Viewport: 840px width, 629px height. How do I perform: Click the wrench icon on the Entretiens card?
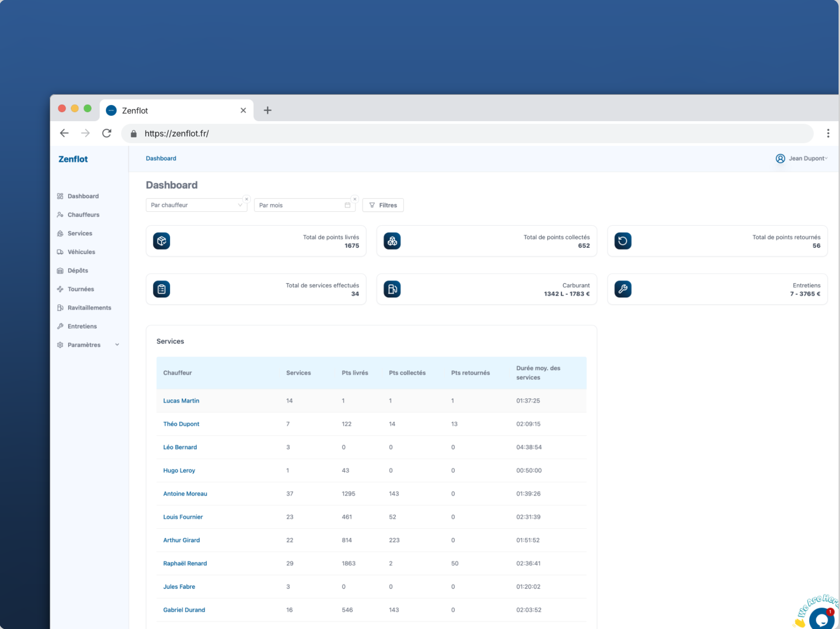(623, 289)
